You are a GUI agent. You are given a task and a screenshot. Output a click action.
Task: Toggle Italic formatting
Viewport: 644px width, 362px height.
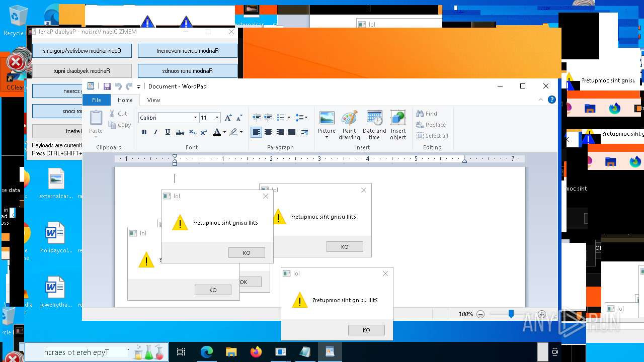pyautogui.click(x=155, y=132)
